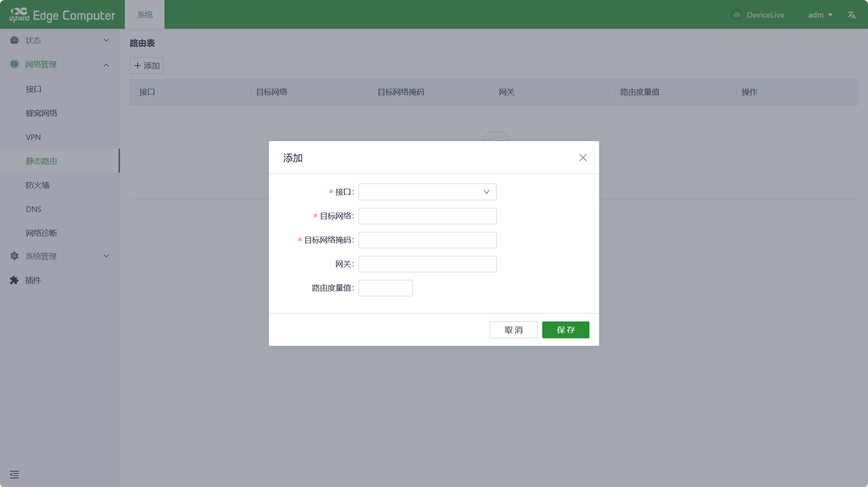Open the 系统 top tab
868x487 pixels.
pyautogui.click(x=144, y=15)
